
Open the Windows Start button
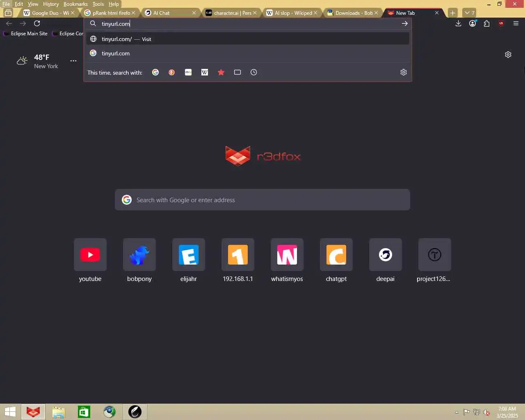pos(10,412)
